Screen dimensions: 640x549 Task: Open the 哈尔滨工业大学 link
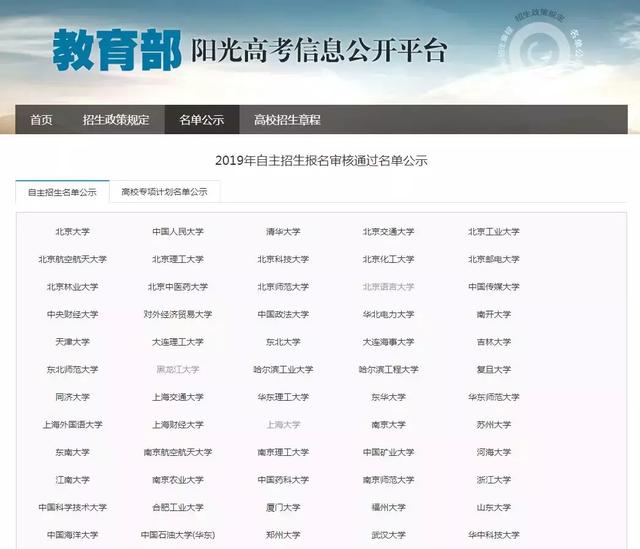click(x=283, y=369)
